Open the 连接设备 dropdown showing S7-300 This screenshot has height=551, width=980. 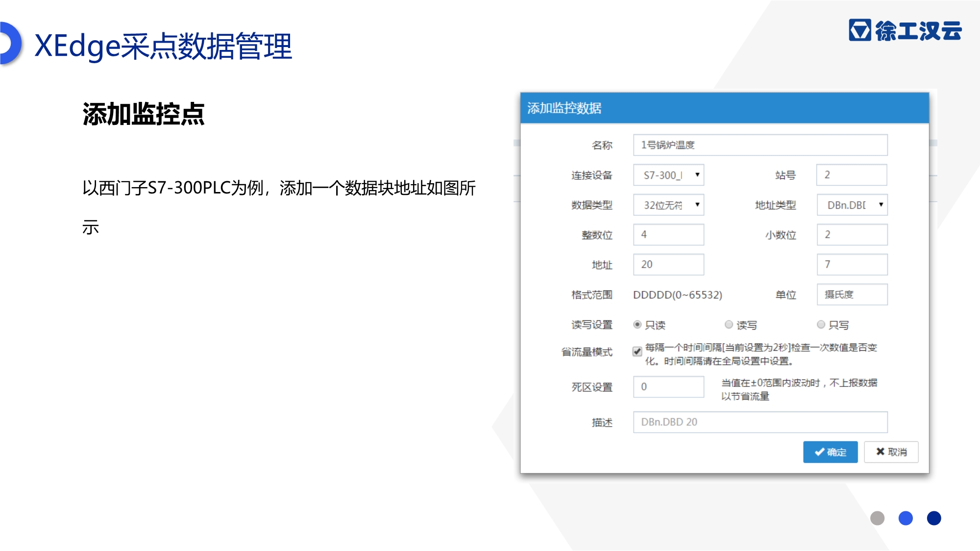(668, 175)
